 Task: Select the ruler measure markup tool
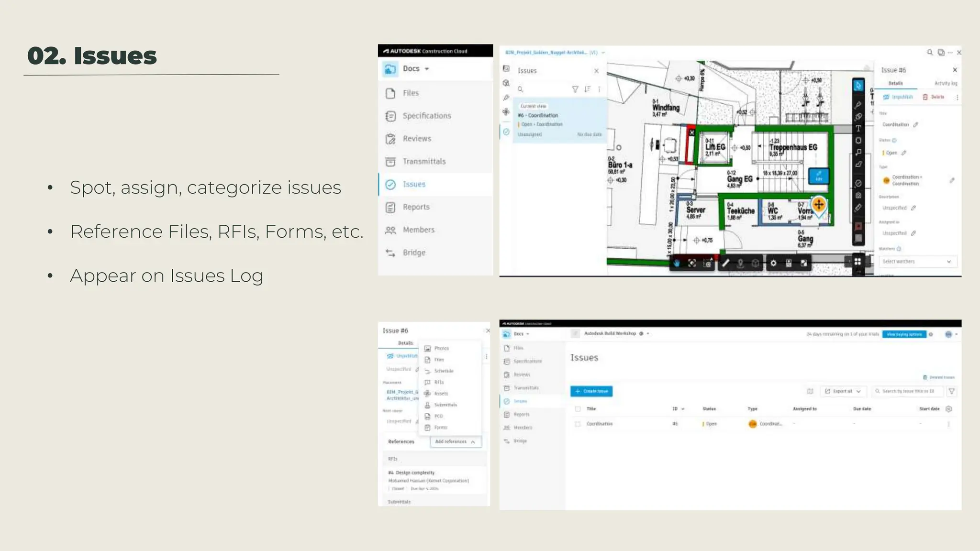pos(858,208)
